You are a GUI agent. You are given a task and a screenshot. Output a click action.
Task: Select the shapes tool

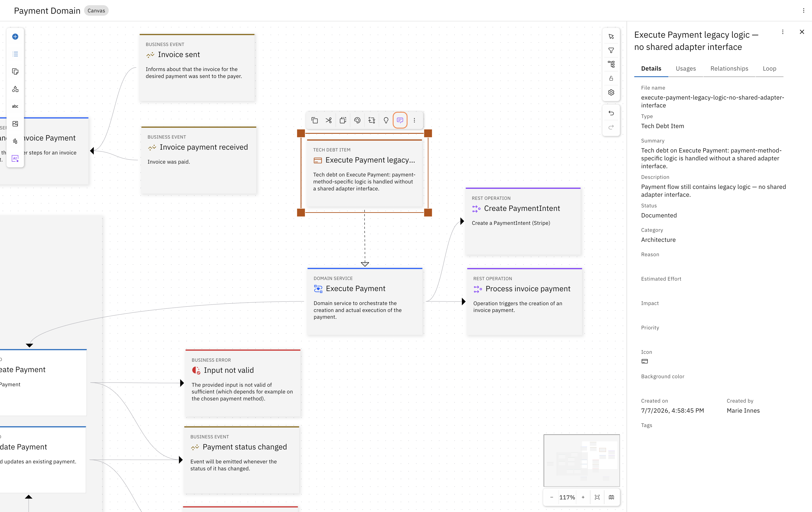tap(15, 89)
